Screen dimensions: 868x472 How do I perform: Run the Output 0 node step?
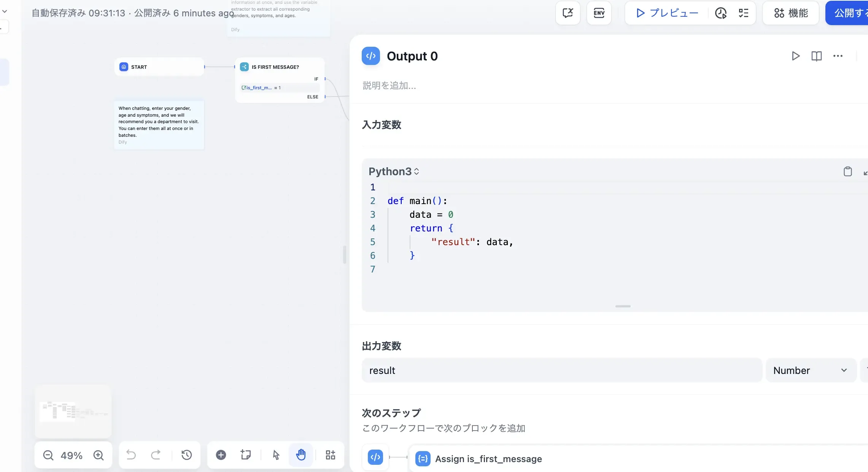795,56
